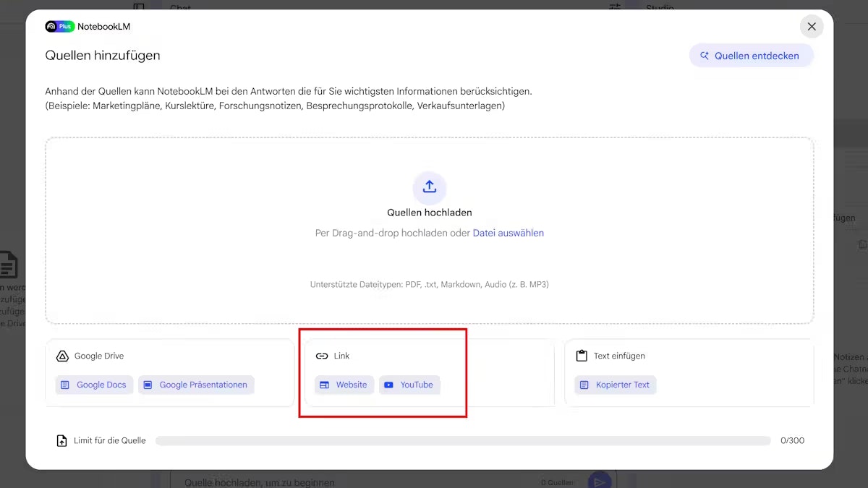Screen dimensions: 868x488
Task: Choose Google Docs as source
Action: tap(93, 385)
